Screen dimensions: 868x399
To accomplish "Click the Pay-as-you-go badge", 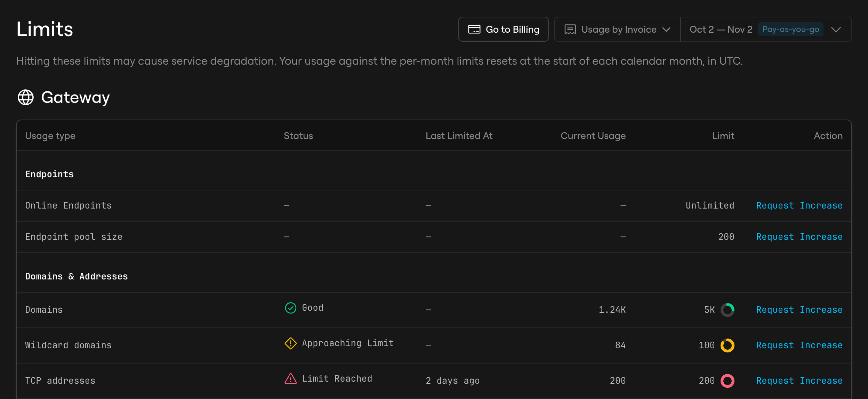I will pyautogui.click(x=790, y=29).
